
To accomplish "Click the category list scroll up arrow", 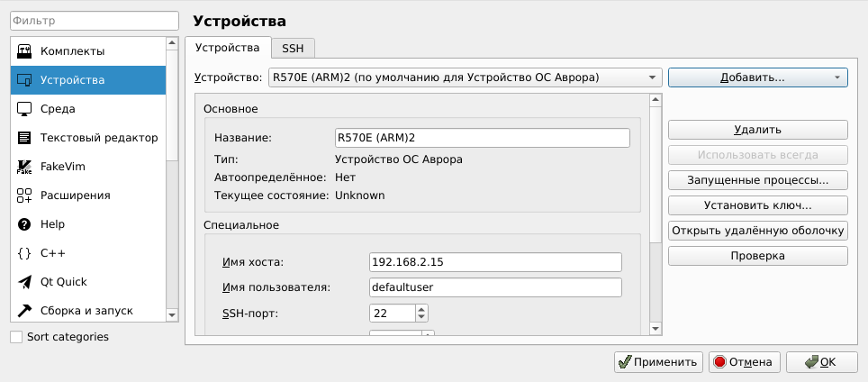I will pyautogui.click(x=172, y=42).
